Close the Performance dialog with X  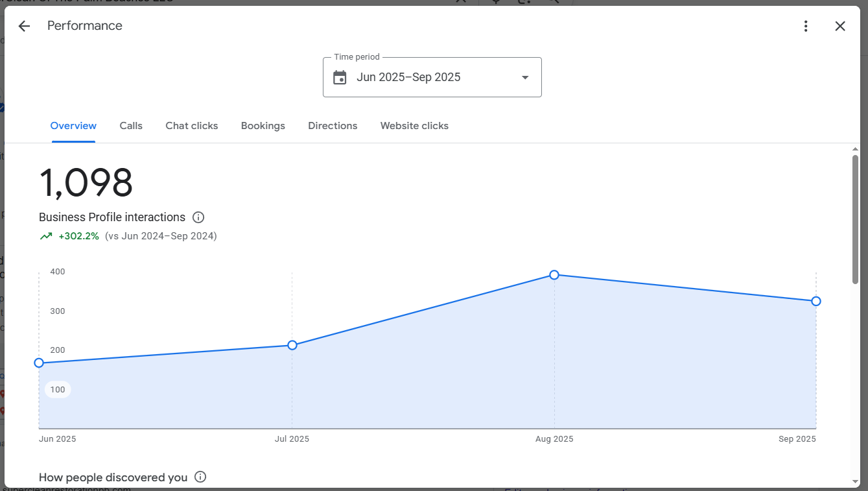840,26
